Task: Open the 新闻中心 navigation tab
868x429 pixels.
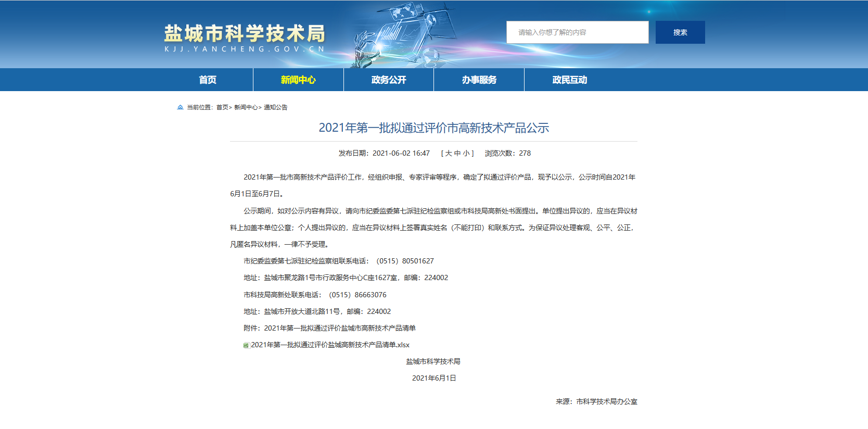Action: (298, 80)
